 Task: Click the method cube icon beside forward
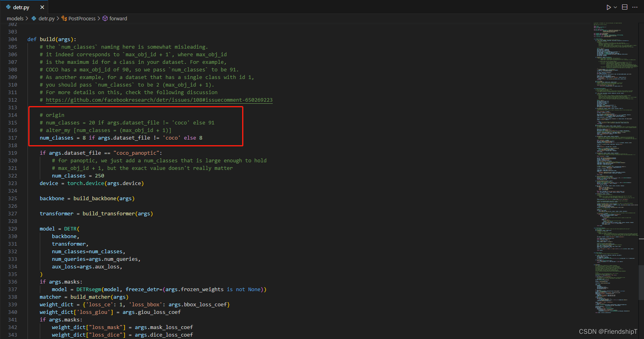click(105, 18)
